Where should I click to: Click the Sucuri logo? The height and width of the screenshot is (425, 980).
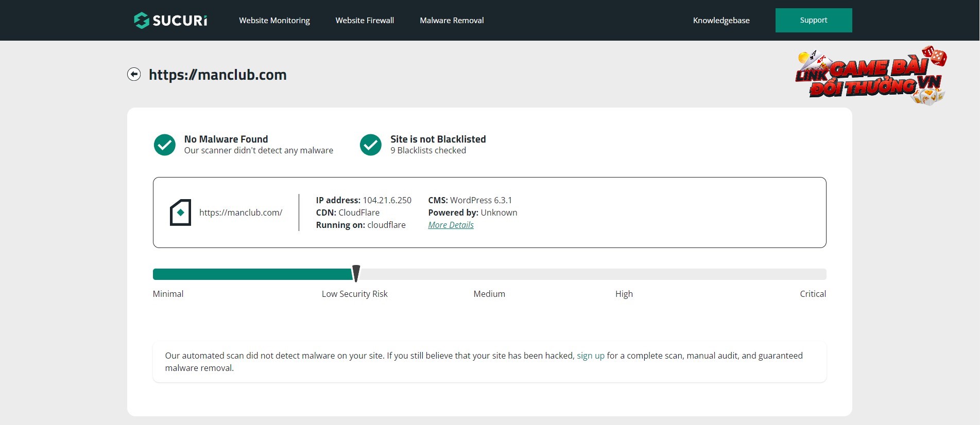pos(170,20)
